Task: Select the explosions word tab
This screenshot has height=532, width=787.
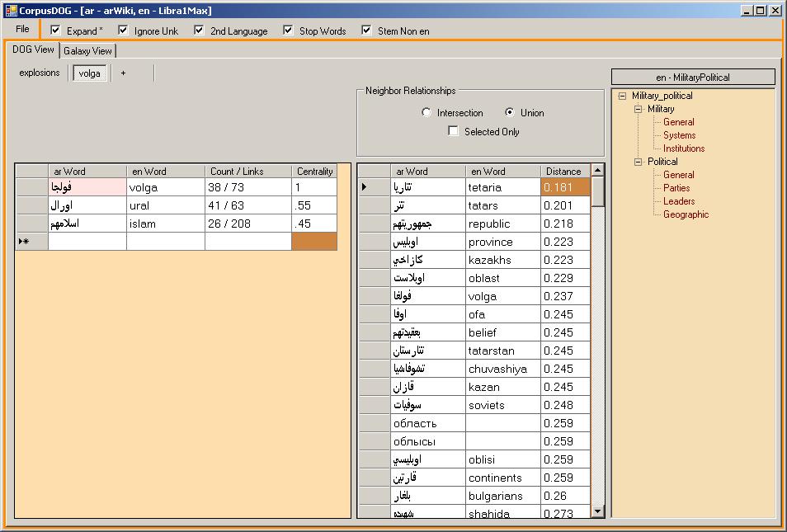Action: (40, 73)
